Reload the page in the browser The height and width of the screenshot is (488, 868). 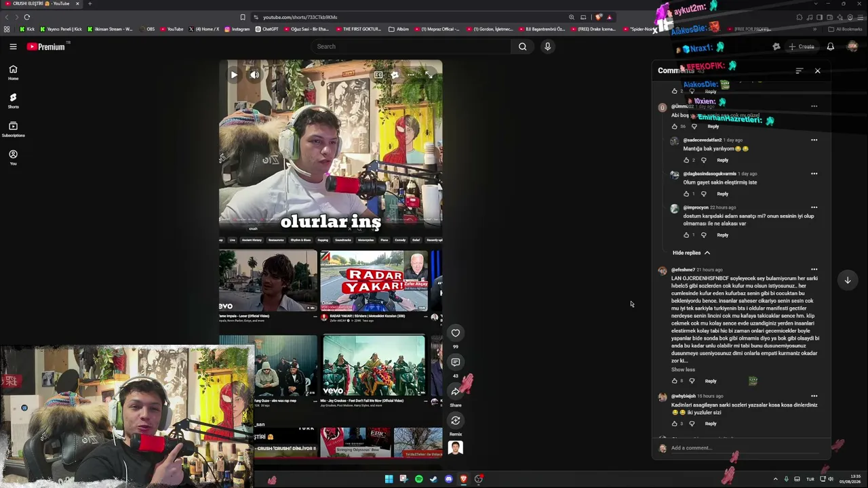[27, 17]
